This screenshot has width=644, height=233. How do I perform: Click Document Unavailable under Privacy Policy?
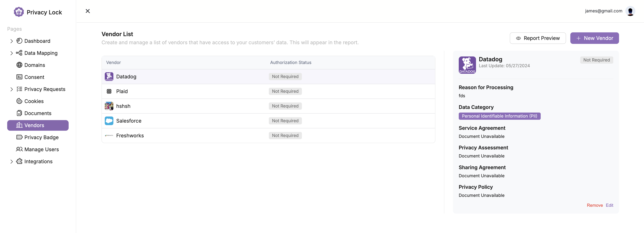pos(482,195)
